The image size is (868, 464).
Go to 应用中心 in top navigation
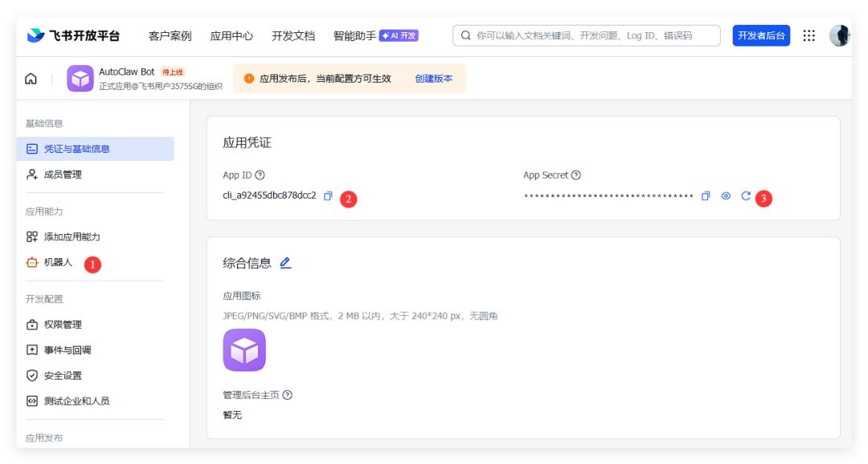pos(231,36)
